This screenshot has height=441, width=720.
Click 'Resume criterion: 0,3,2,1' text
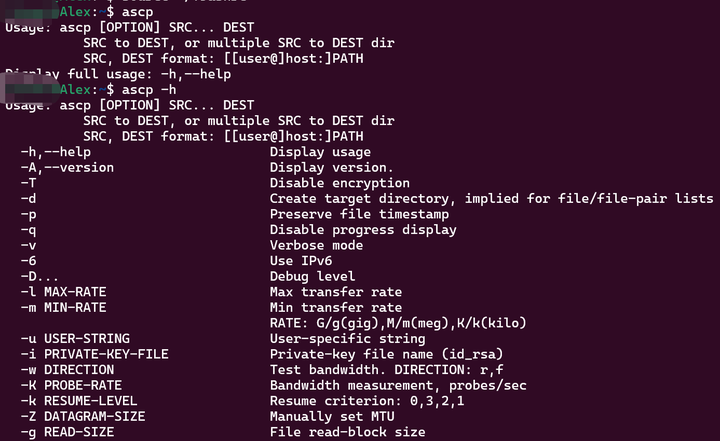click(x=367, y=401)
